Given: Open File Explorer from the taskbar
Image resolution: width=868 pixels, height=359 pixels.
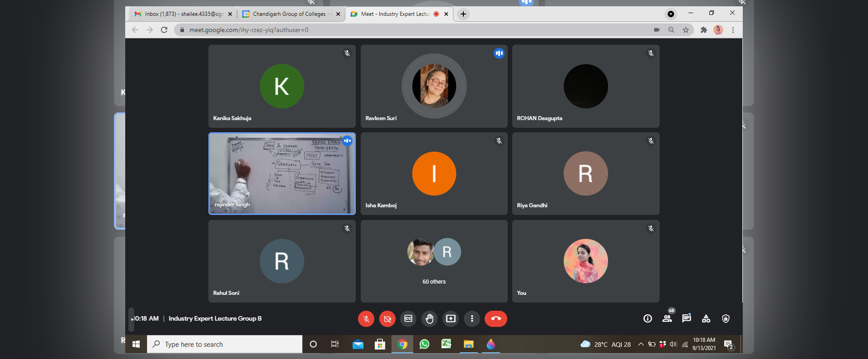Looking at the screenshot, I should coord(469,344).
